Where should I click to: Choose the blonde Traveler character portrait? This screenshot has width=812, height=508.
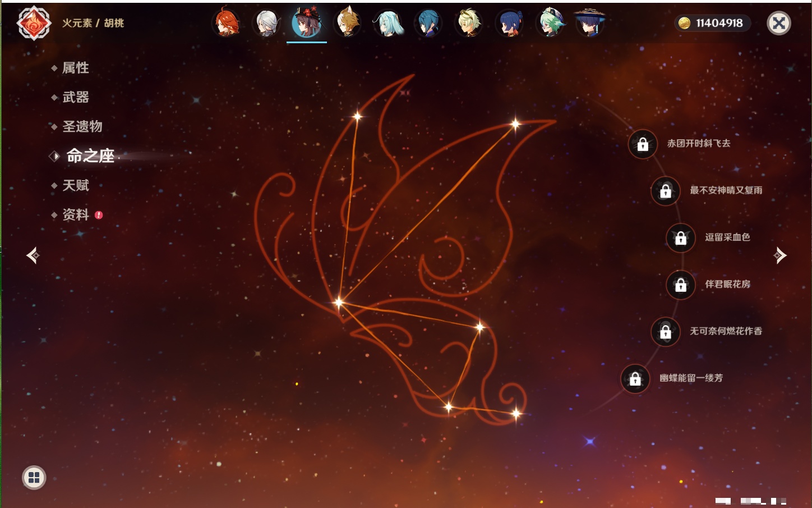coord(468,23)
